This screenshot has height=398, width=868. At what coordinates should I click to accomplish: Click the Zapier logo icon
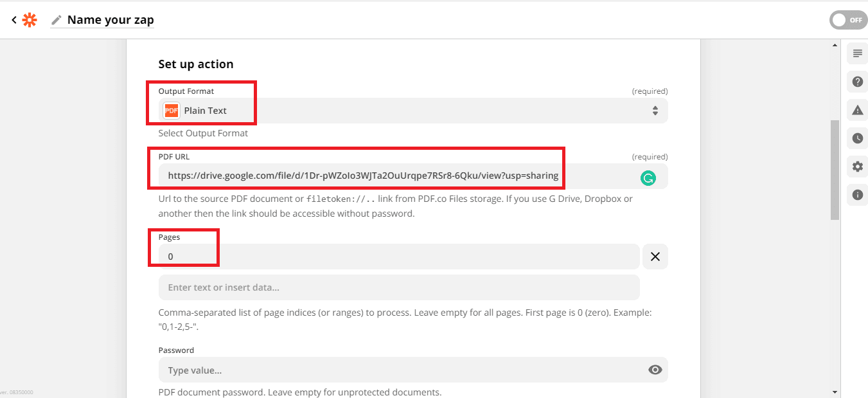pos(30,20)
